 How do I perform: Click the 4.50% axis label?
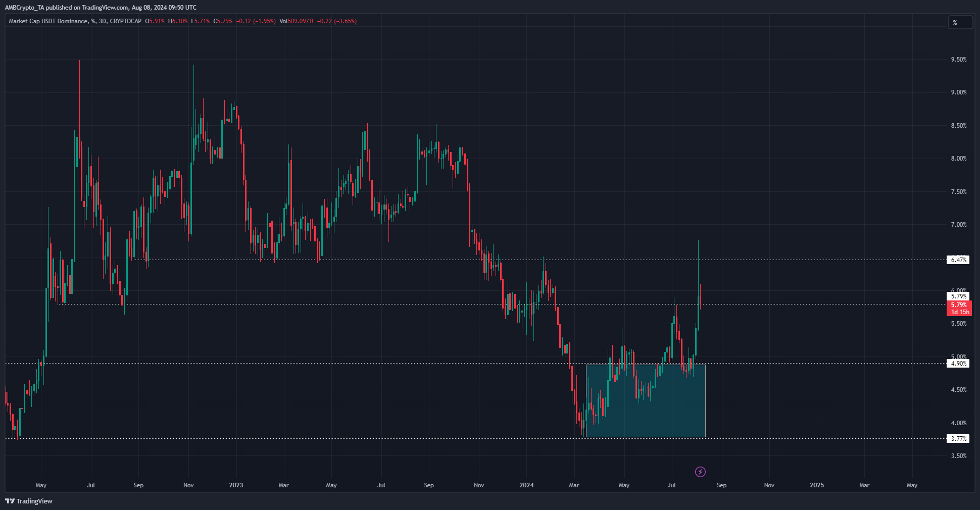(x=958, y=390)
